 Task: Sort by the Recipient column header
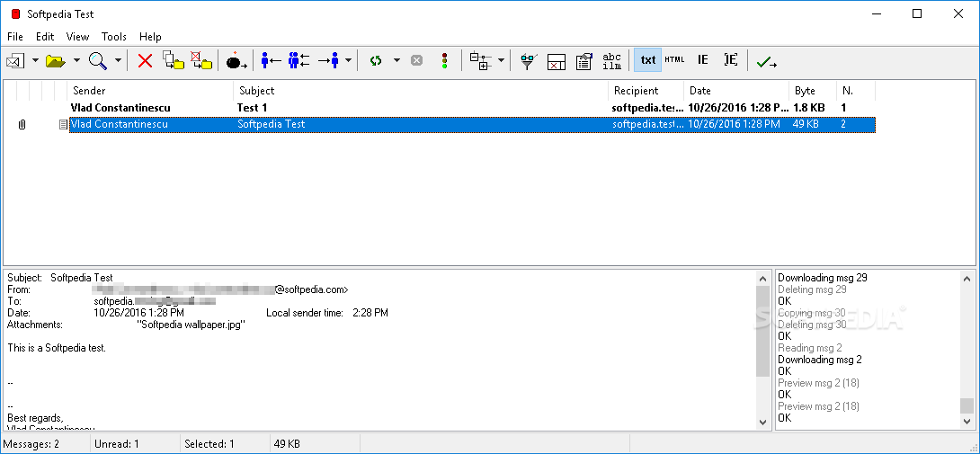click(x=646, y=91)
